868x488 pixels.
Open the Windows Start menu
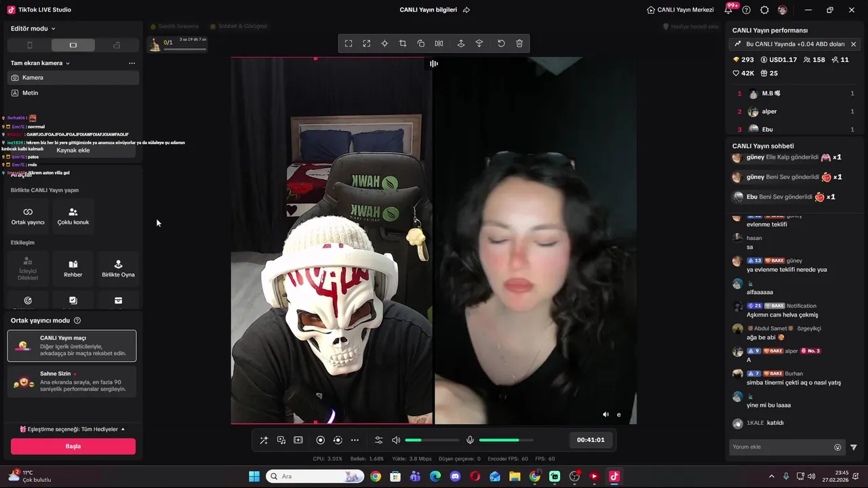[254, 476]
